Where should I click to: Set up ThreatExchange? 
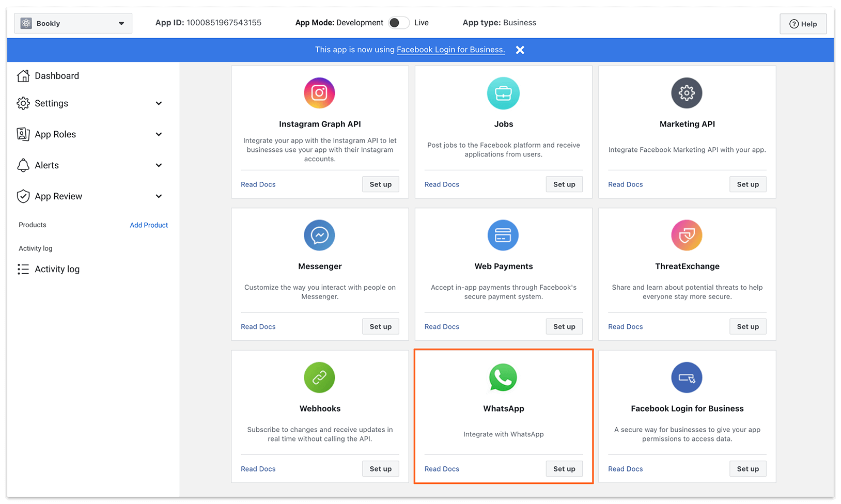click(x=747, y=326)
